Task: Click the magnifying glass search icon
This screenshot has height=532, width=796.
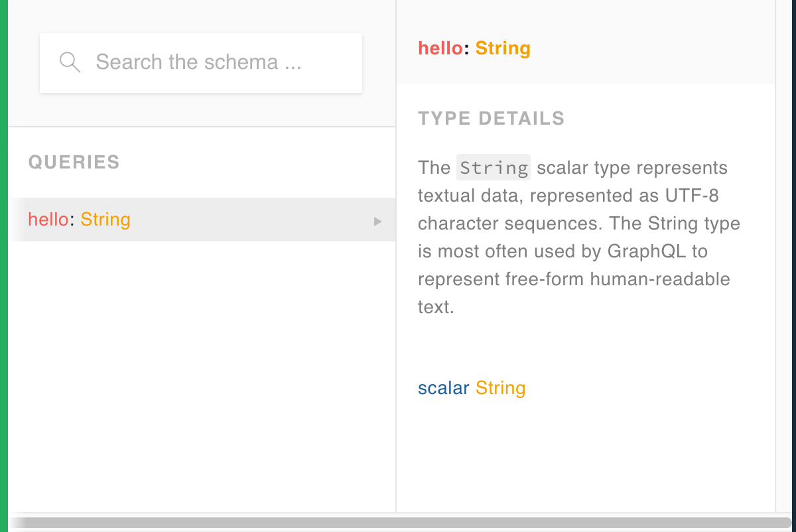Action: [x=70, y=62]
